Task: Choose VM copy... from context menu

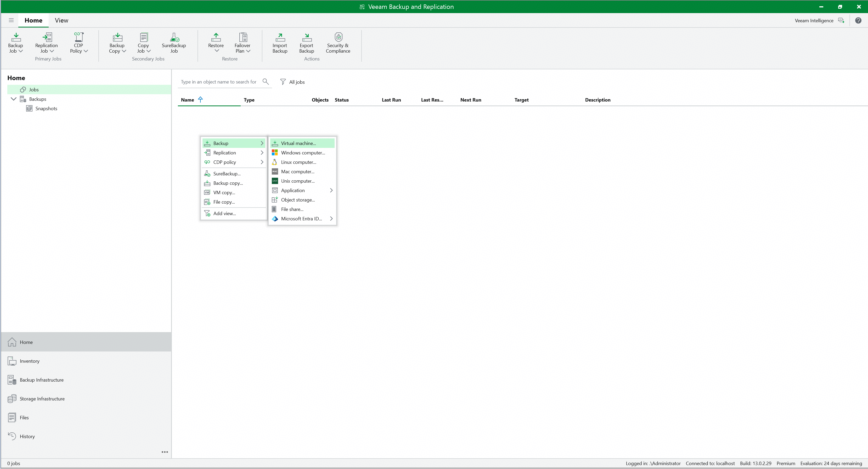Action: [x=234, y=193]
